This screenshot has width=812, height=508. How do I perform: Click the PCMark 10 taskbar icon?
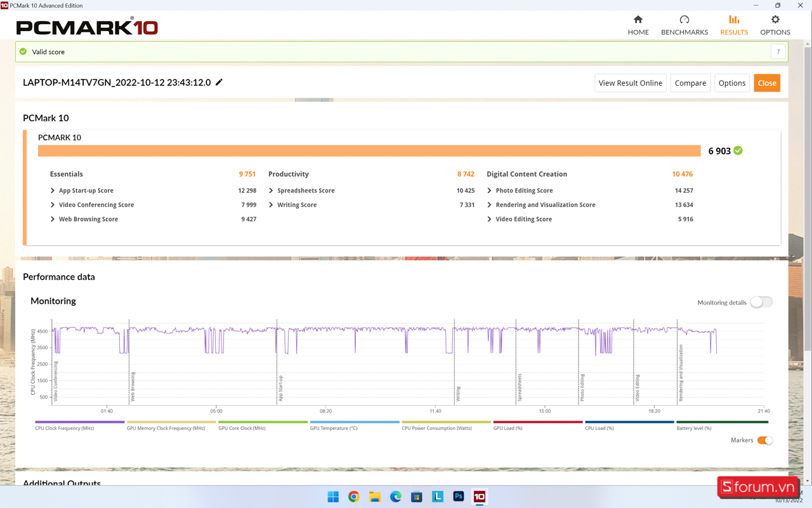click(480, 497)
